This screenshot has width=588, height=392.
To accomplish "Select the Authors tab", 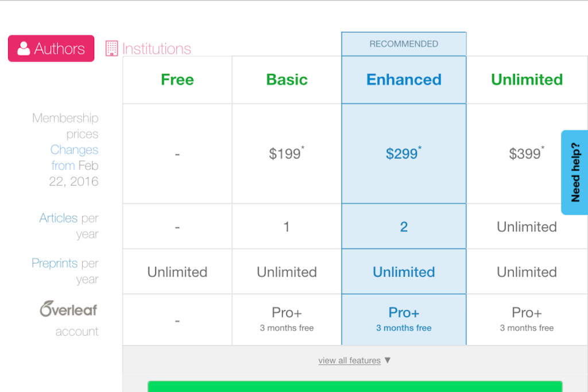I will (51, 48).
